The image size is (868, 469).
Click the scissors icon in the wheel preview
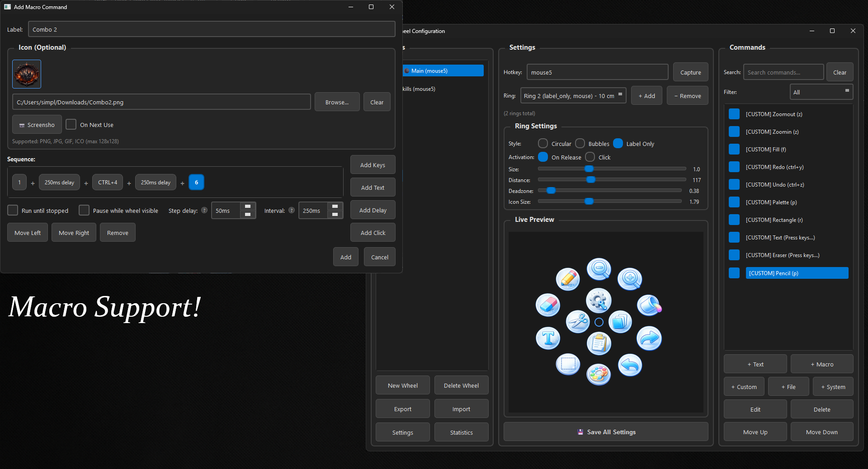point(578,322)
